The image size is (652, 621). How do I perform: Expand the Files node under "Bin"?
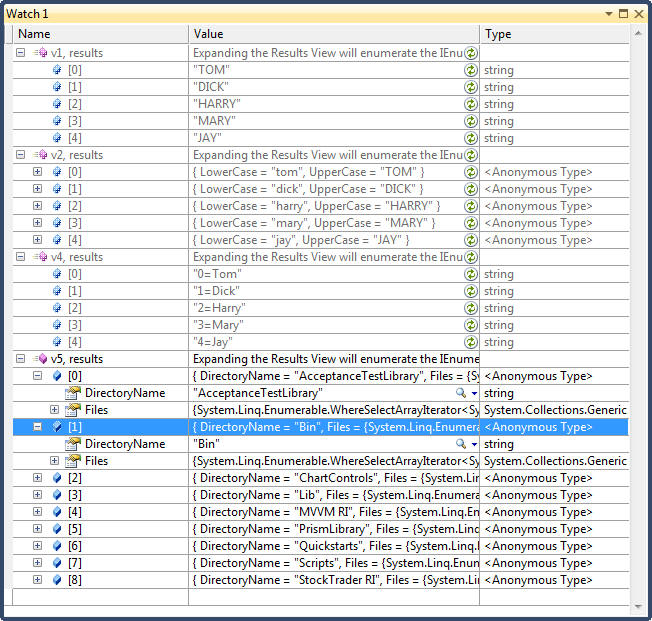tap(55, 461)
